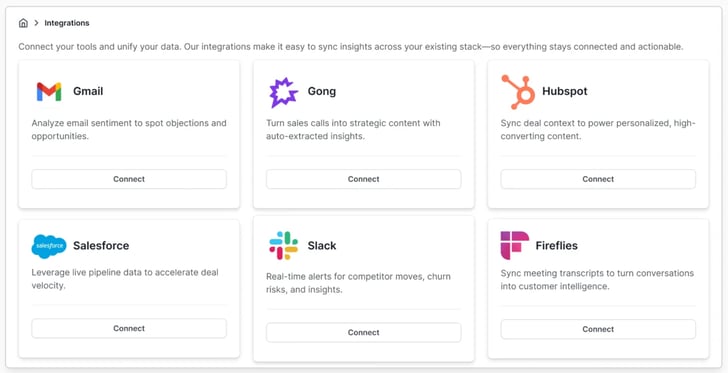728x373 pixels.
Task: Click the Fireflies heading text
Action: [x=557, y=246]
